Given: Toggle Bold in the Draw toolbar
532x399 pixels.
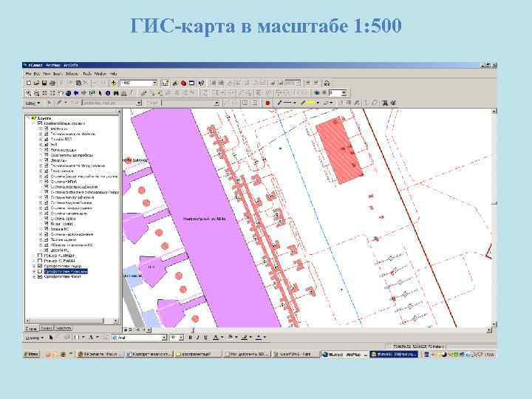Looking at the screenshot, I should coord(191,338).
